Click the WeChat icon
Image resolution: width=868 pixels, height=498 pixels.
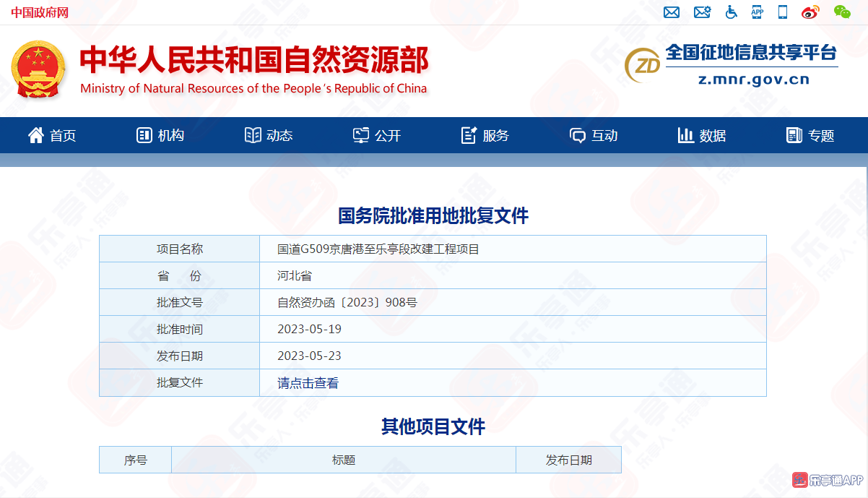point(842,12)
